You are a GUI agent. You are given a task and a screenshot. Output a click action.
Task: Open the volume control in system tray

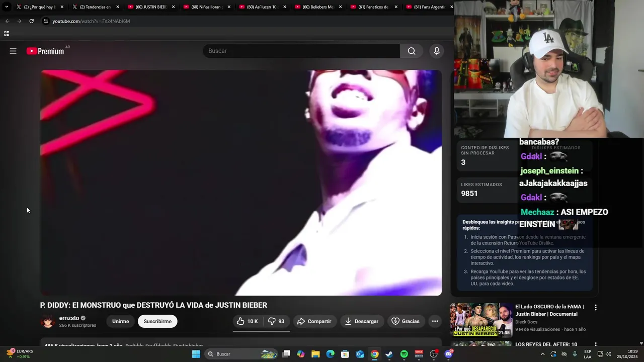609,354
